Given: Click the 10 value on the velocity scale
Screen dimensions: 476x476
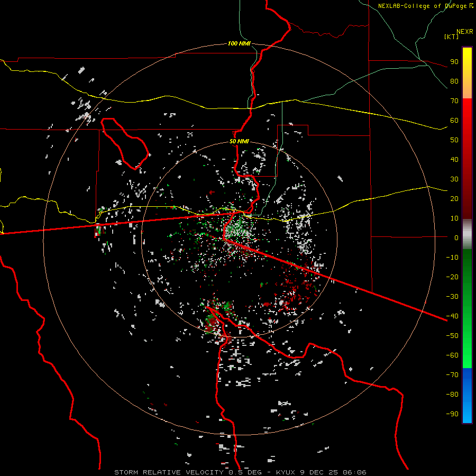Looking at the screenshot, I should click(454, 218).
